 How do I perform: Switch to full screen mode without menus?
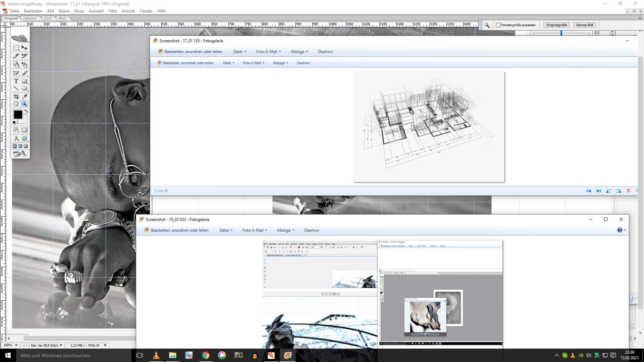(26, 146)
